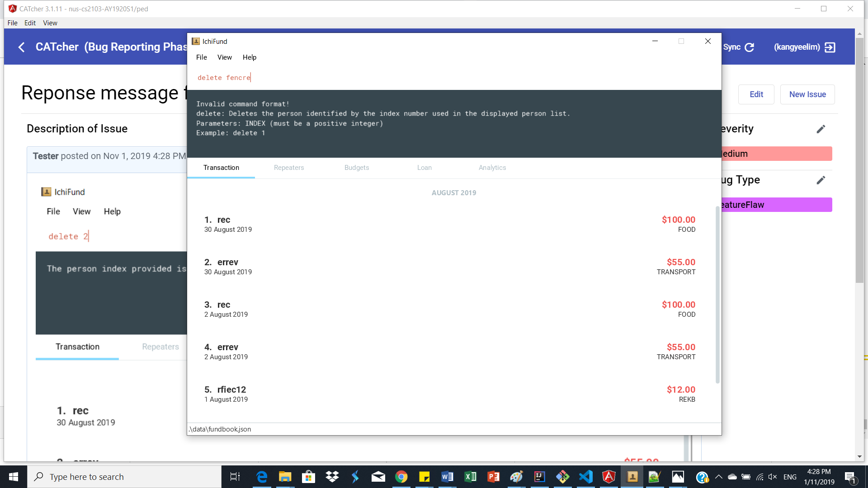Switch to the Analytics tab
Viewport: 868px width, 488px height.
492,168
